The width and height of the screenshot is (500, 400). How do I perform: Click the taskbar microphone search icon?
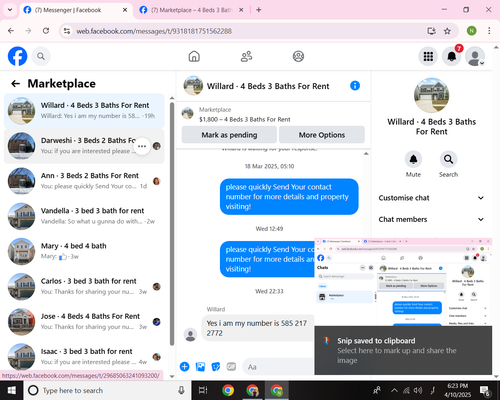point(181,390)
